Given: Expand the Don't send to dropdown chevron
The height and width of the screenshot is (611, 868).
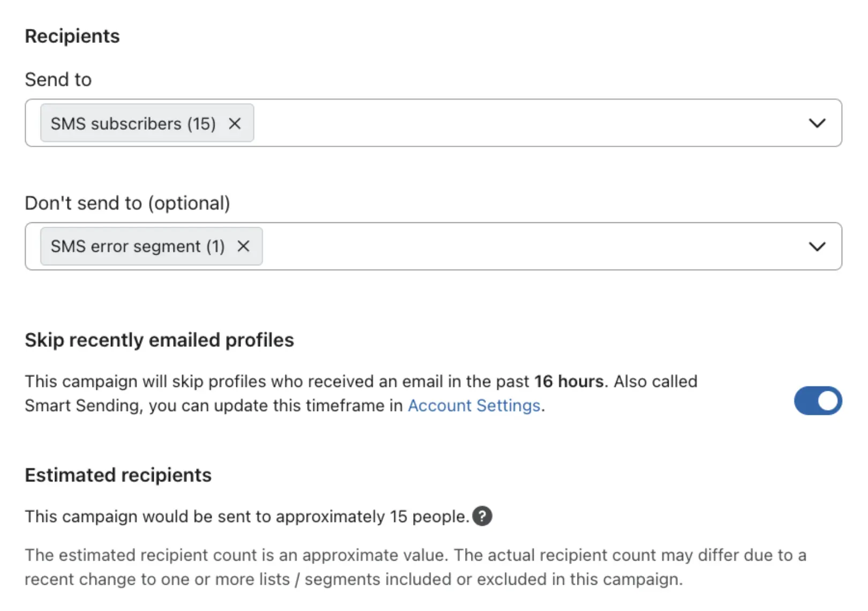Looking at the screenshot, I should click(817, 247).
